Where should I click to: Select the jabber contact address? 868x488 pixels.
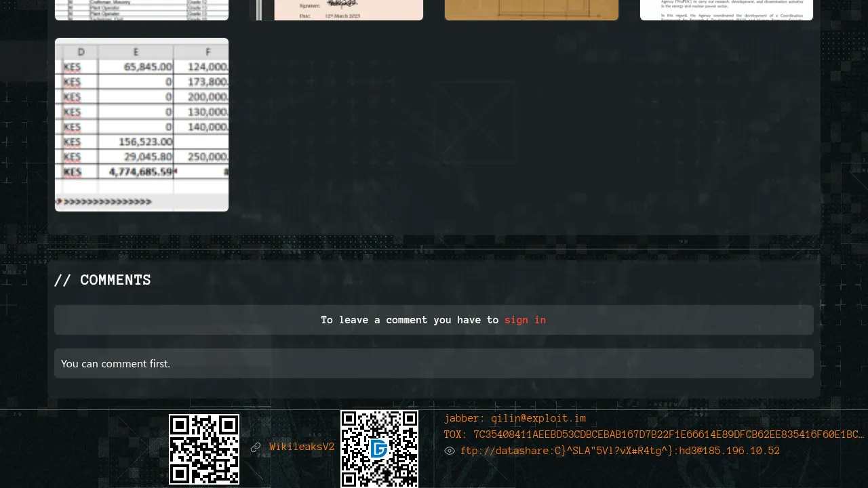538,418
